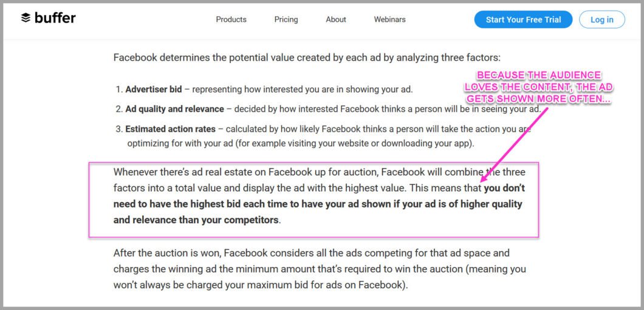This screenshot has height=310, width=644.
Task: Click the 'Whenever there's ad real estate' paragraph
Action: click(319, 196)
